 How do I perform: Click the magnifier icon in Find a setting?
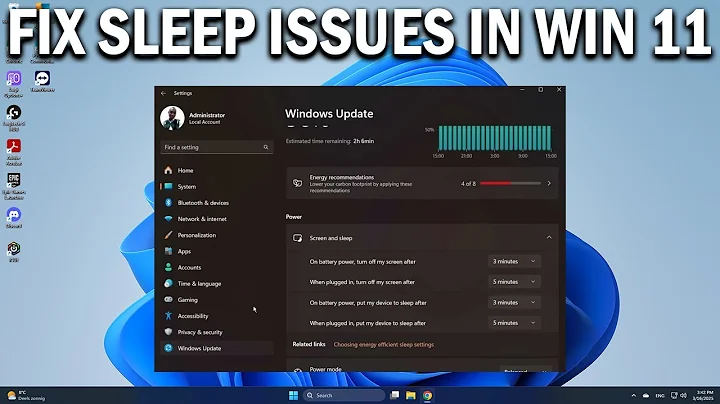pos(266,147)
